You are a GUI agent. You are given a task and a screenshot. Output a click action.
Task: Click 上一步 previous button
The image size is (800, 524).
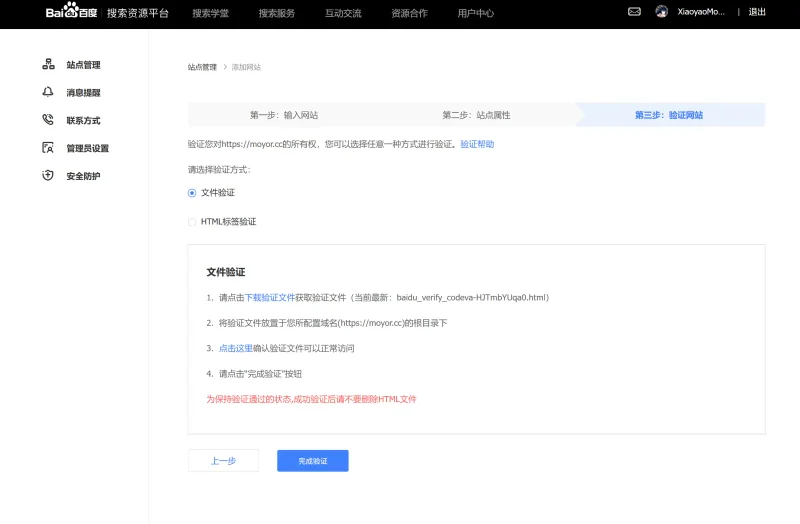pos(223,461)
